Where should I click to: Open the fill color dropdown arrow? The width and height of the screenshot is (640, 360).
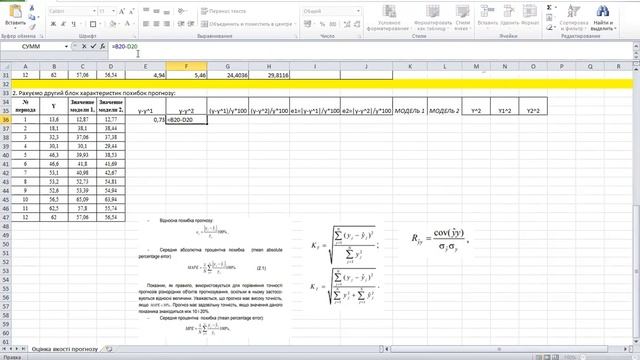coord(120,24)
